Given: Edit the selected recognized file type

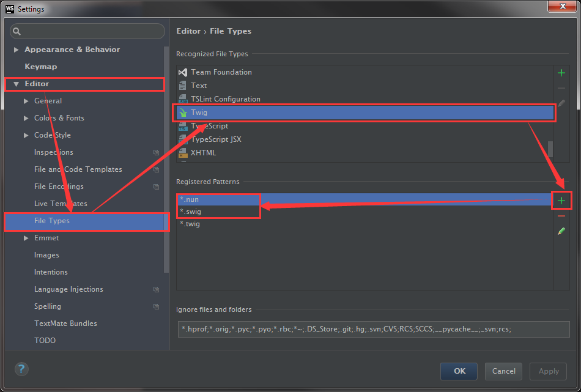Looking at the screenshot, I should 561,103.
